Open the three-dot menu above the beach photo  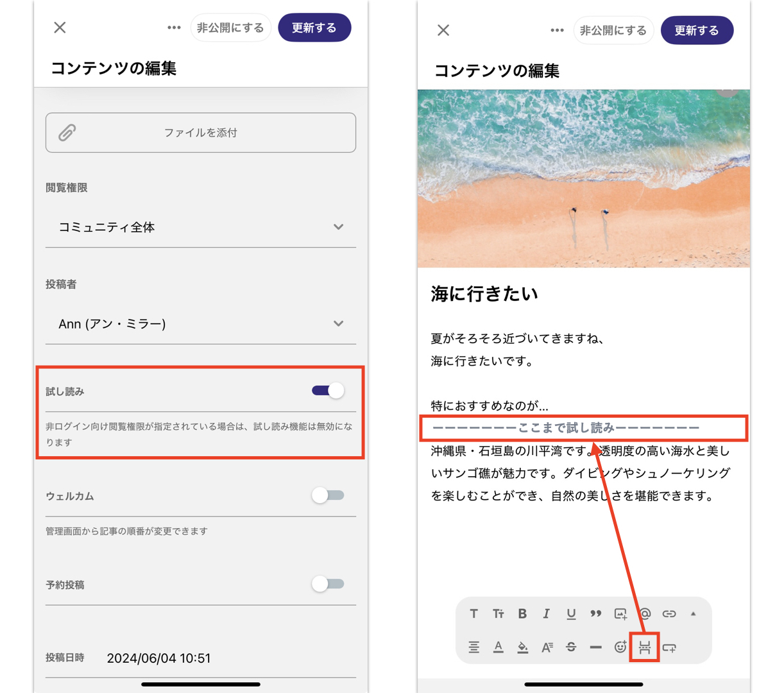coord(557,30)
